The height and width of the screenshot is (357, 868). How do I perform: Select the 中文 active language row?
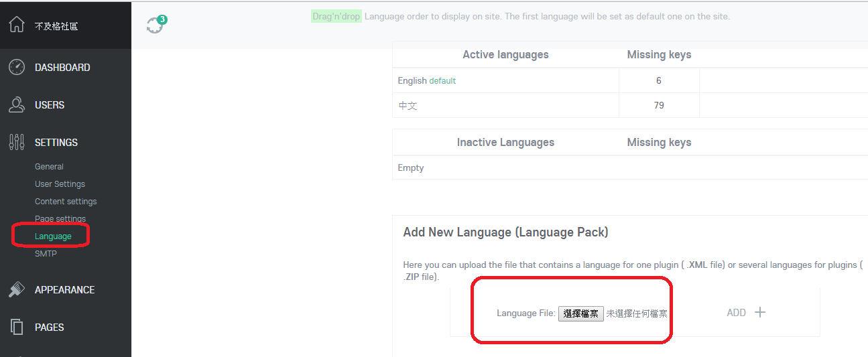click(630, 105)
